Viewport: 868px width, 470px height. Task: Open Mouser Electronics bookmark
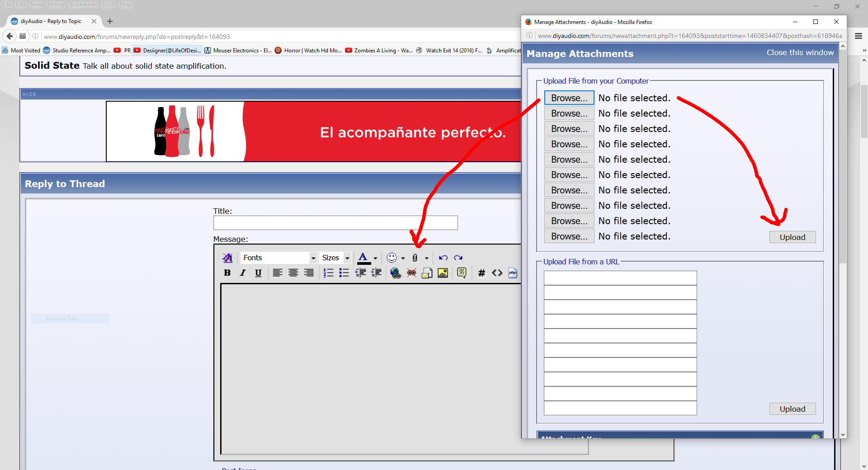238,50
